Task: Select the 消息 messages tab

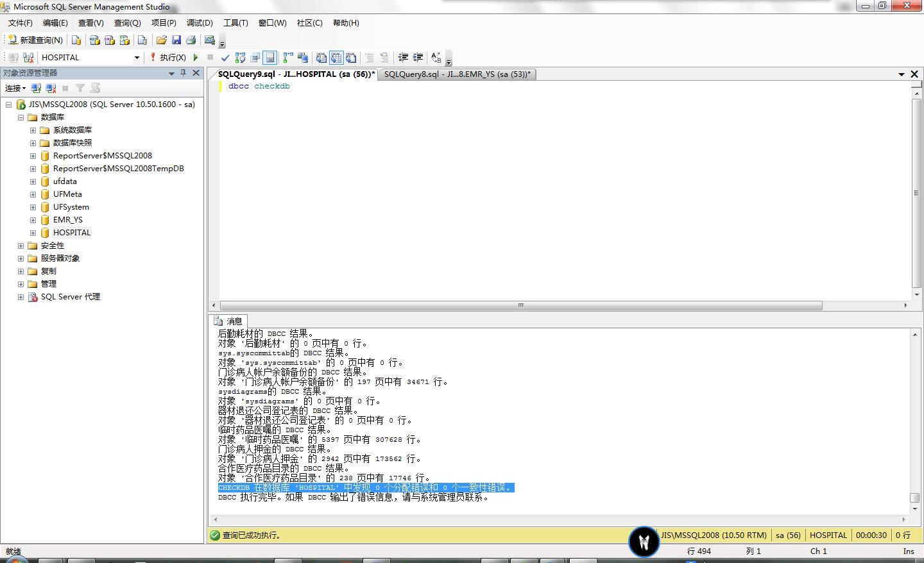Action: click(228, 321)
